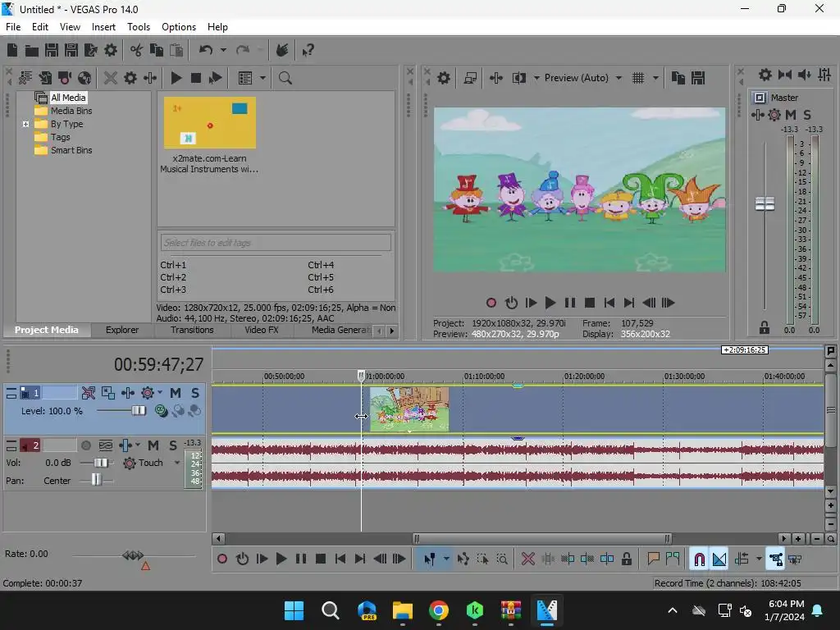This screenshot has width=840, height=630.
Task: Toggle Enable Snapping magnet button
Action: click(x=699, y=559)
